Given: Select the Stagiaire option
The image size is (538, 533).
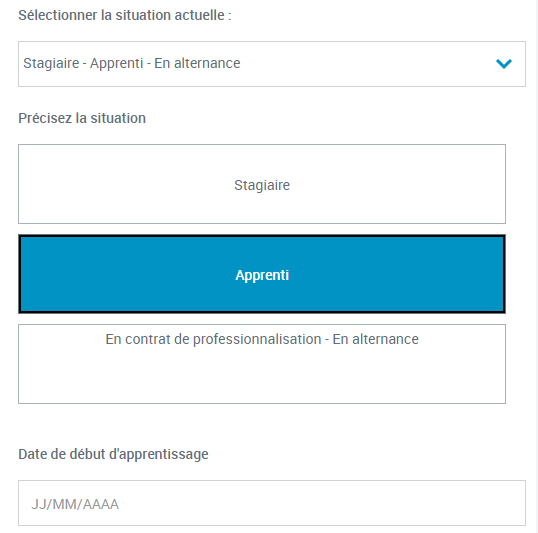Looking at the screenshot, I should tap(262, 184).
